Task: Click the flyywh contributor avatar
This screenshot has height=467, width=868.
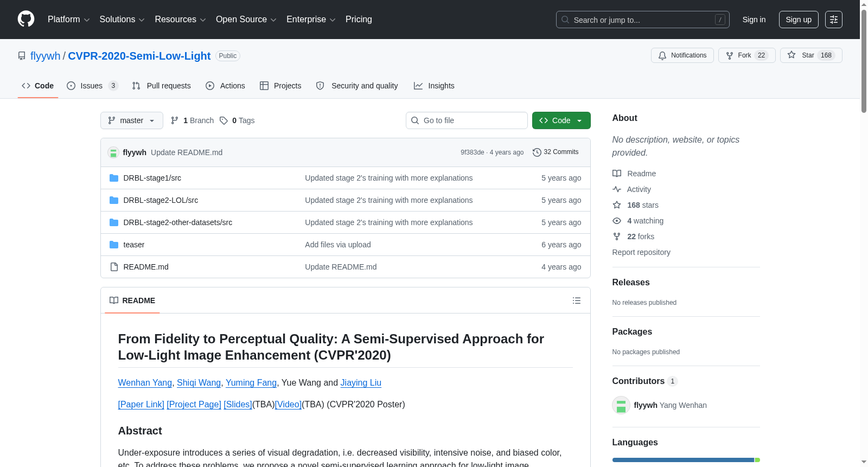Action: pos(621,405)
